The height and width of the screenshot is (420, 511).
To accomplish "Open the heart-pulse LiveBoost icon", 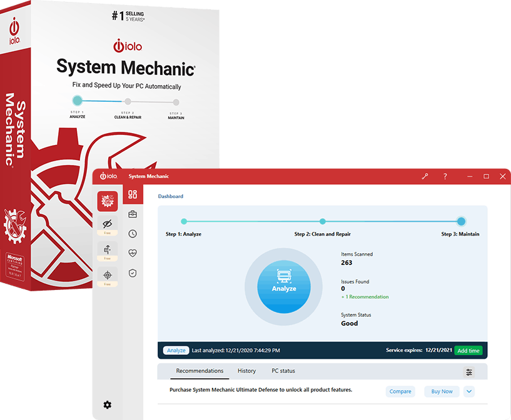I will (x=133, y=253).
